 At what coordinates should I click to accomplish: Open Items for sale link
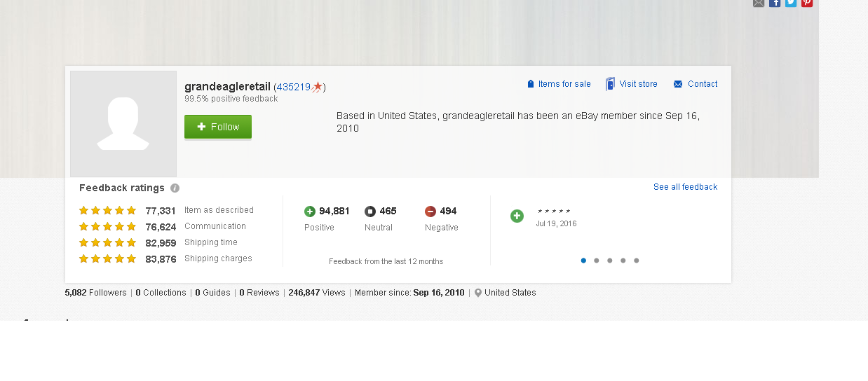point(564,84)
